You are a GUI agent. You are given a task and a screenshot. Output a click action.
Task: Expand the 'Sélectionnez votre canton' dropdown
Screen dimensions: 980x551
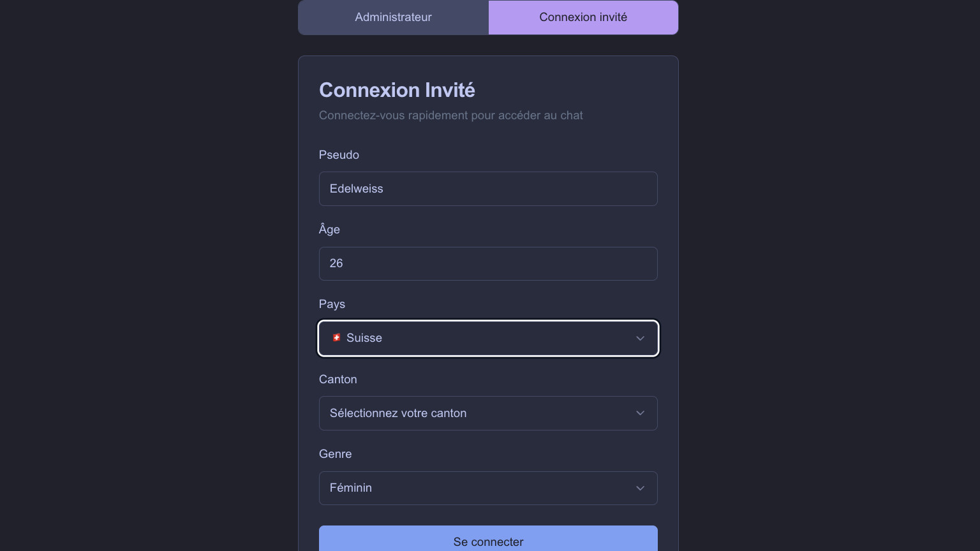[488, 413]
